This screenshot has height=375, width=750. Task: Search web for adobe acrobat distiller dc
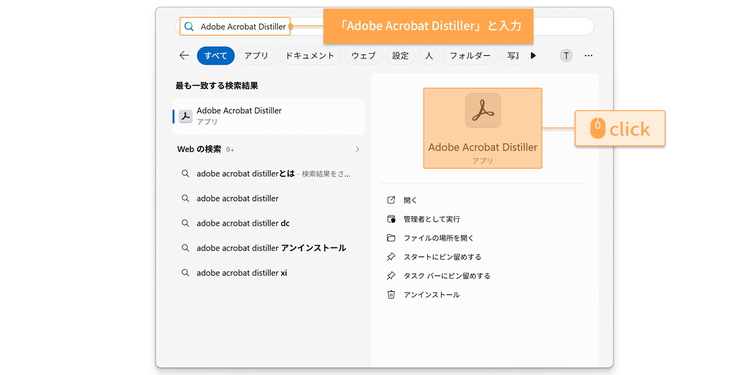(x=268, y=223)
